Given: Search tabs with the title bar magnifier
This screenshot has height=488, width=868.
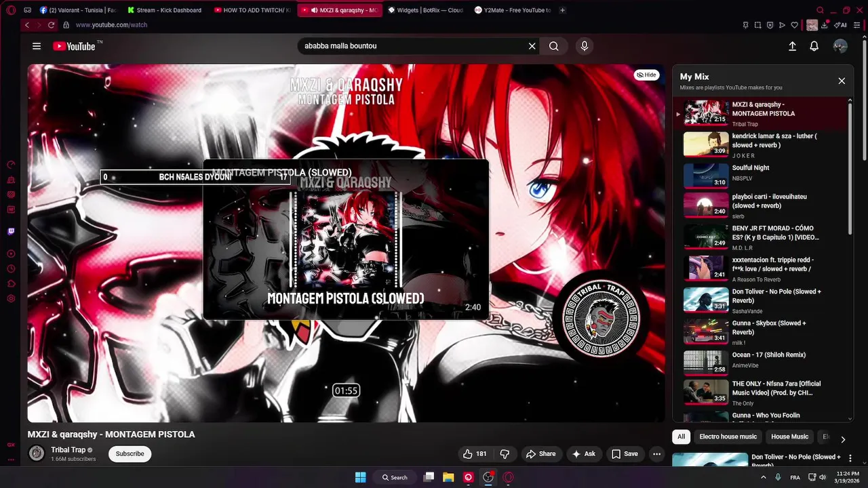Looking at the screenshot, I should [820, 10].
